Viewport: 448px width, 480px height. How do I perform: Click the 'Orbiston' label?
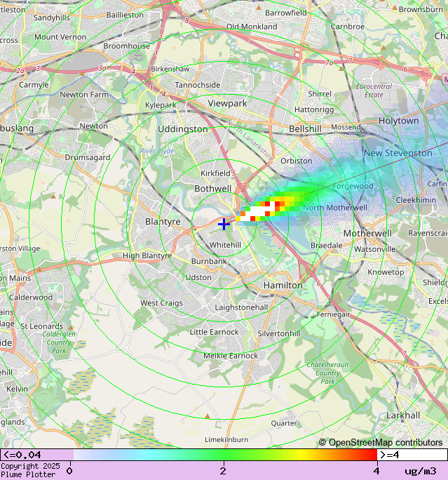(x=297, y=161)
